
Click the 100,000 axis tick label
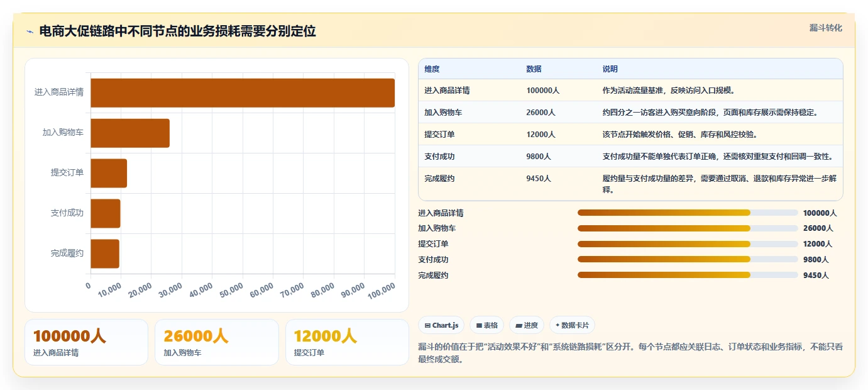click(x=382, y=291)
